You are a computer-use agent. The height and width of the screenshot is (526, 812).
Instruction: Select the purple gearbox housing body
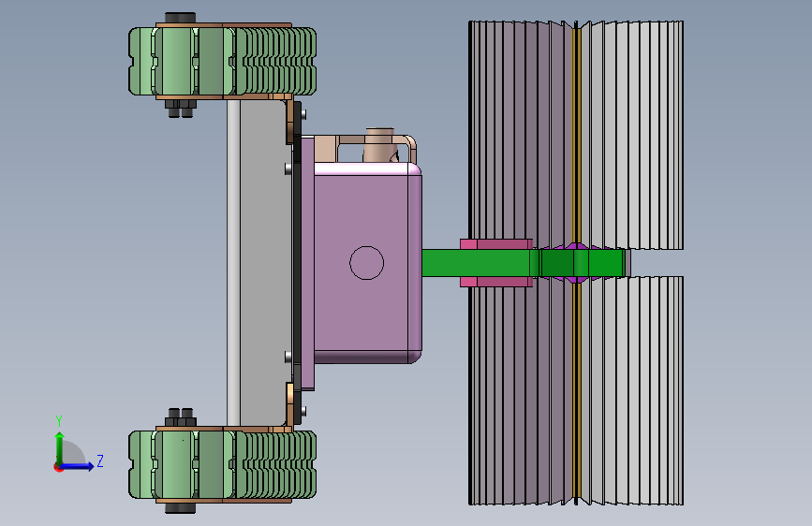coord(367,263)
